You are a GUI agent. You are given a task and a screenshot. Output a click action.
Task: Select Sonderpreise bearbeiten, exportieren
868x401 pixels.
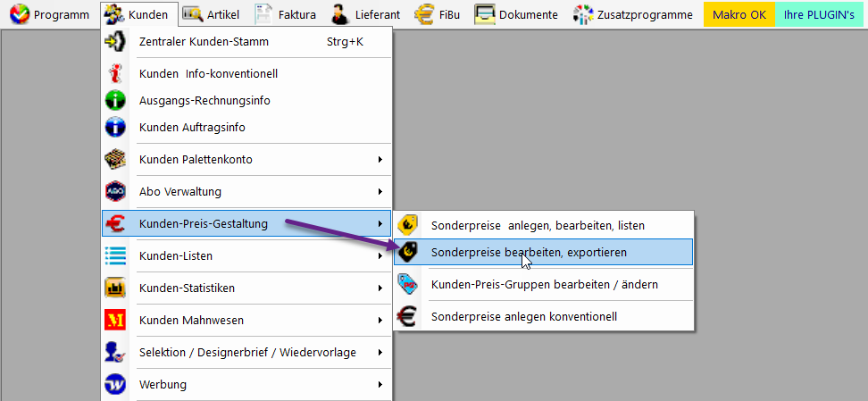pyautogui.click(x=529, y=253)
